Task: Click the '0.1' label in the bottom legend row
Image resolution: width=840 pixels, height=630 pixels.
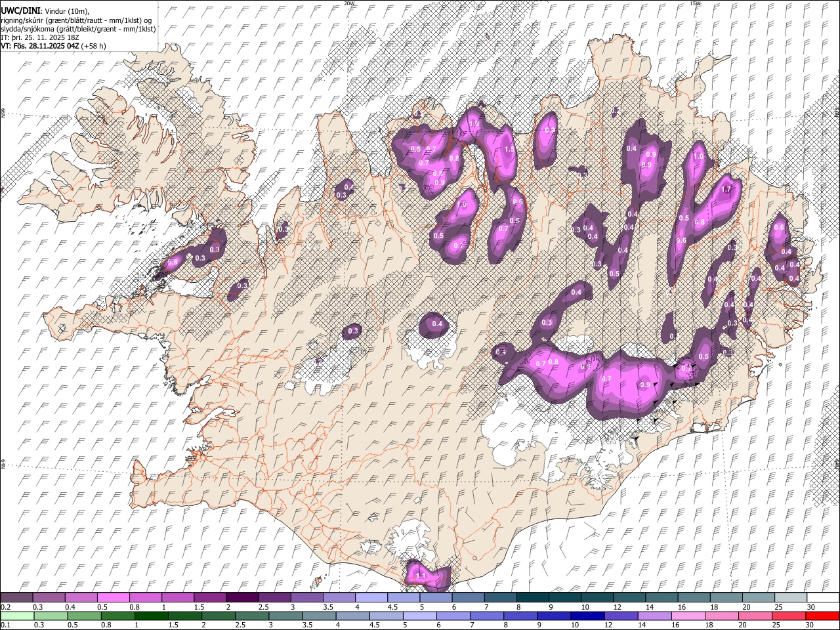Action: click(x=7, y=625)
